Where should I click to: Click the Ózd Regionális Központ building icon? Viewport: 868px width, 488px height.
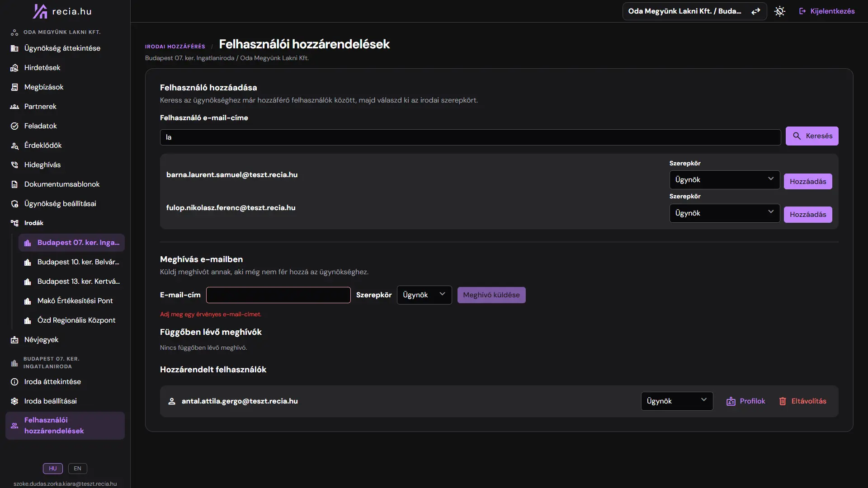28,320
